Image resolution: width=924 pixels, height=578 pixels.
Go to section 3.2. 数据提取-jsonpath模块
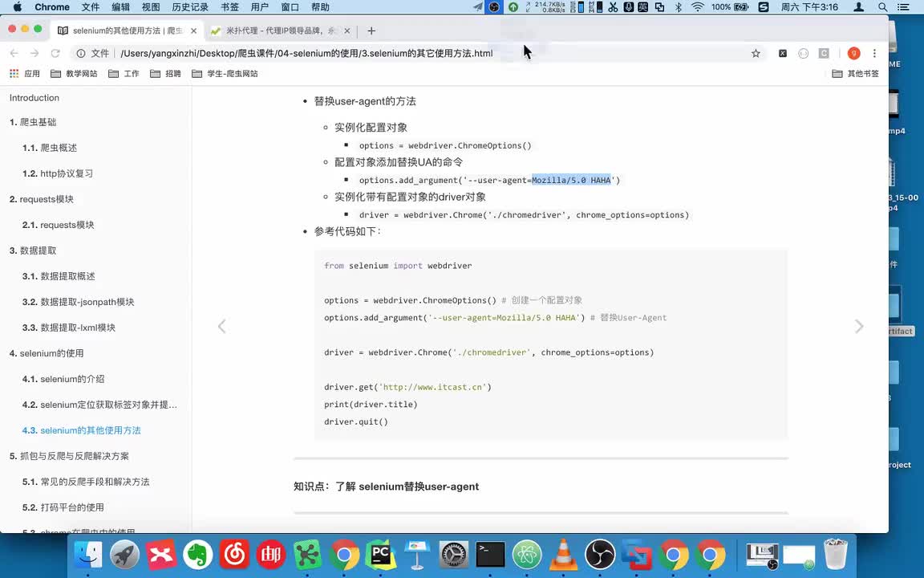(79, 302)
